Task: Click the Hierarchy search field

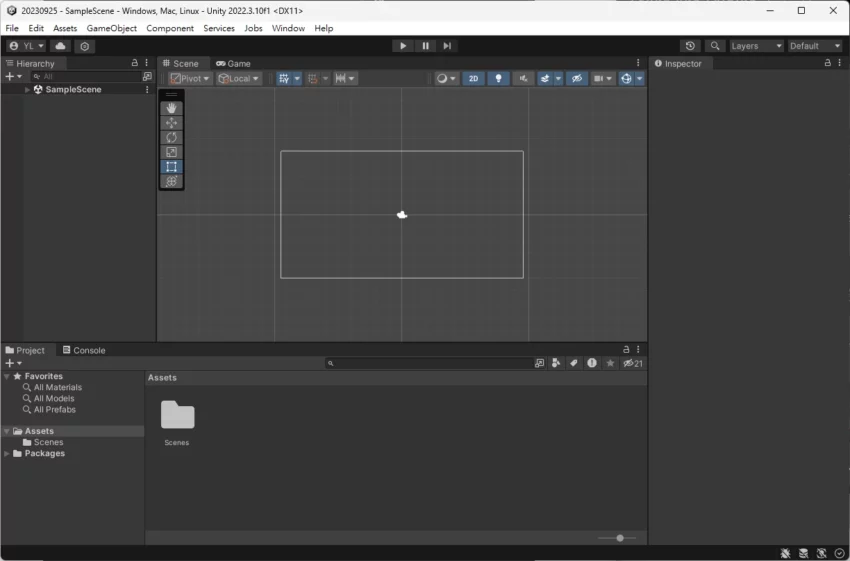Action: point(85,76)
